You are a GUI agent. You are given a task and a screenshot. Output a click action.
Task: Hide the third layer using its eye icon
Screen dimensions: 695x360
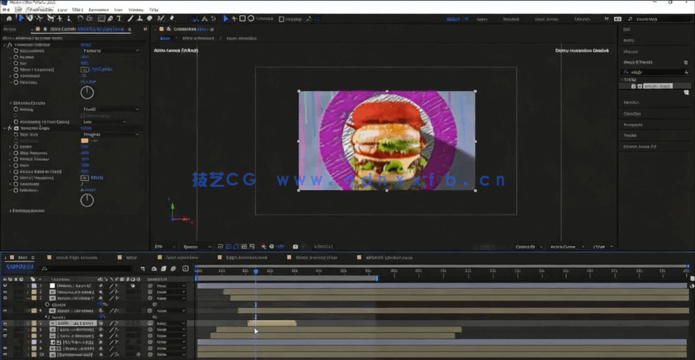(5, 298)
